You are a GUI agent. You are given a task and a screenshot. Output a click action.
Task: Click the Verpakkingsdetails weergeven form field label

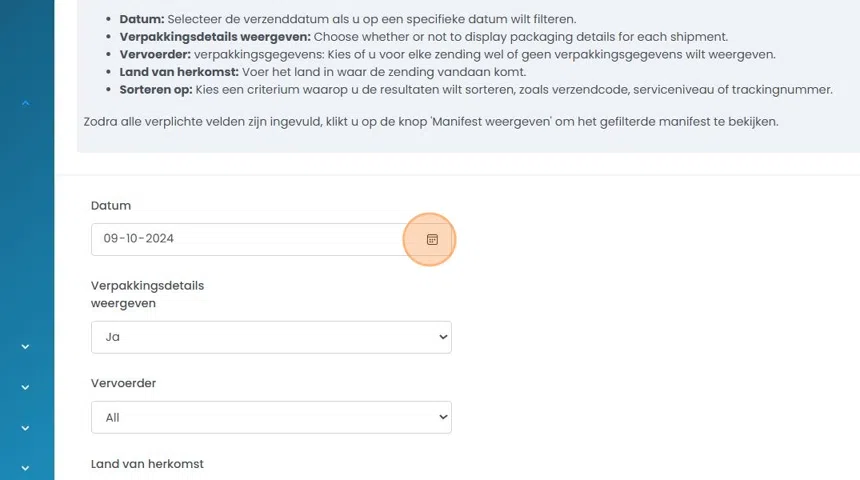click(x=147, y=294)
